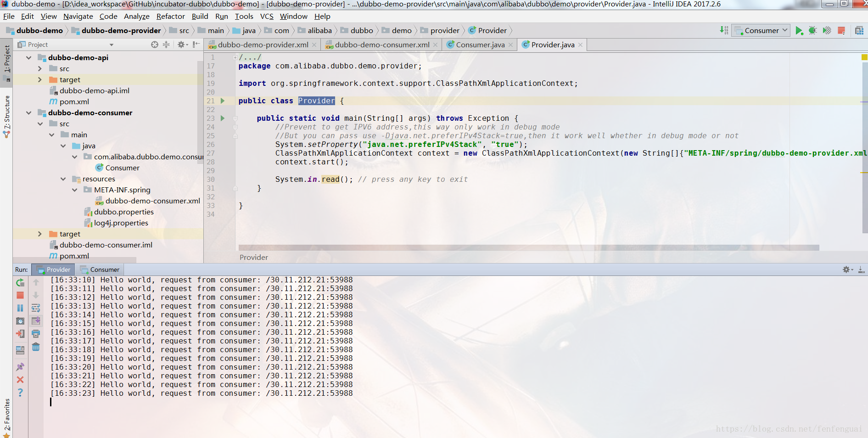The height and width of the screenshot is (438, 868).
Task: Click run gutter arrow beside main method
Action: point(223,118)
